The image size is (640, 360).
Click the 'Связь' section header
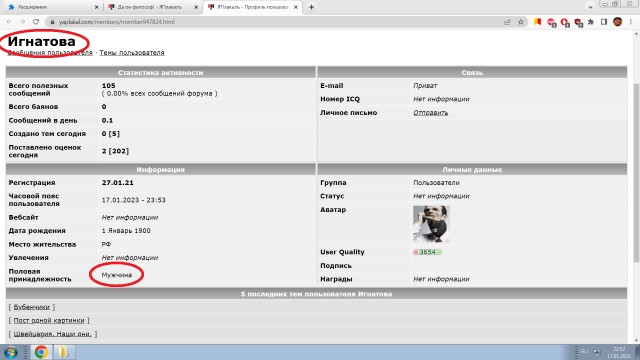tap(472, 72)
